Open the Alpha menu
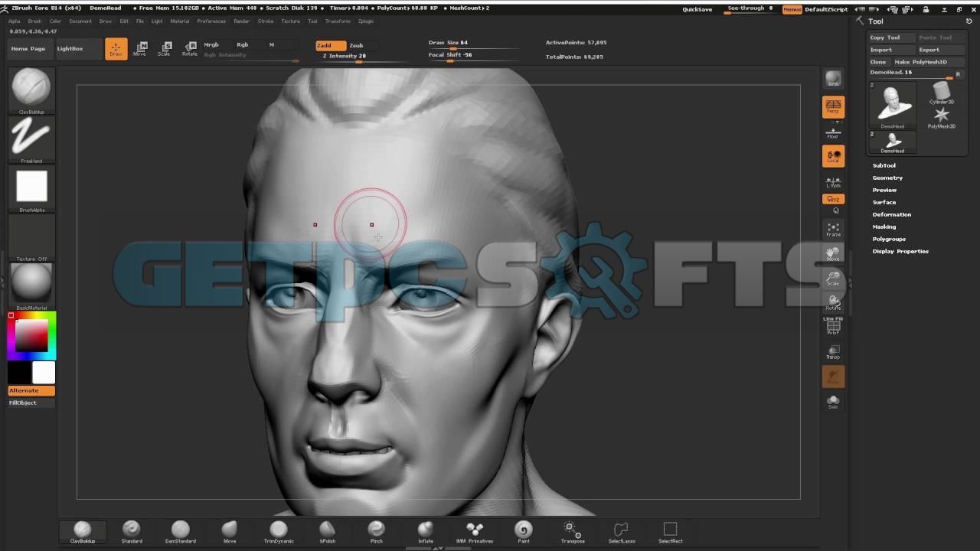The image size is (980, 551). [15, 21]
